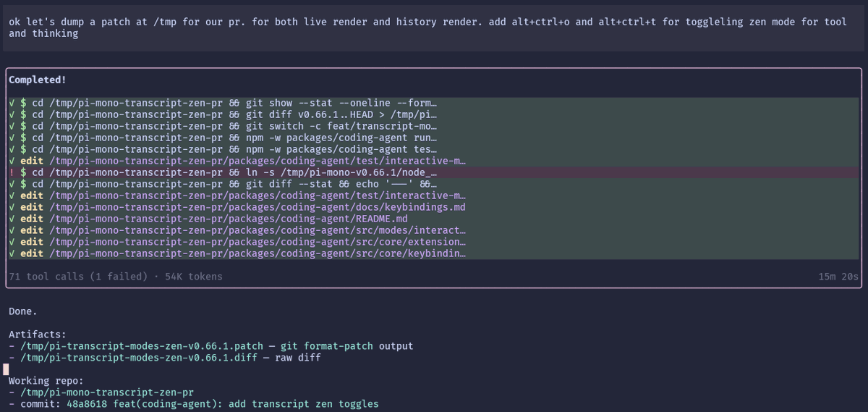Click the 'Completed!' status heading
This screenshot has height=412, width=868.
point(38,80)
